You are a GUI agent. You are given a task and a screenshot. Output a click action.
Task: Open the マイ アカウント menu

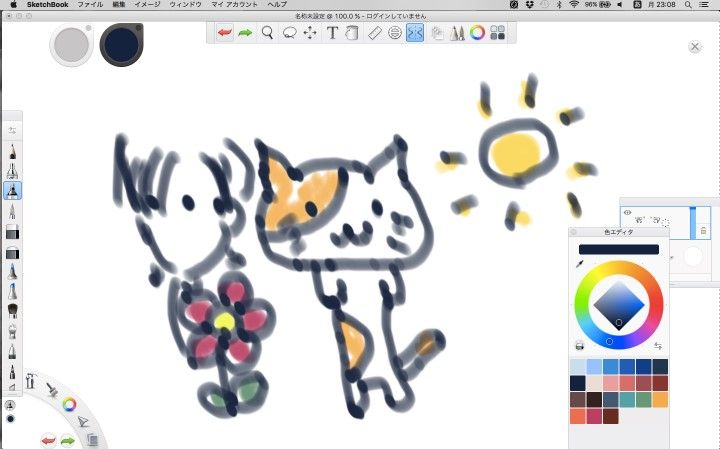tap(235, 5)
